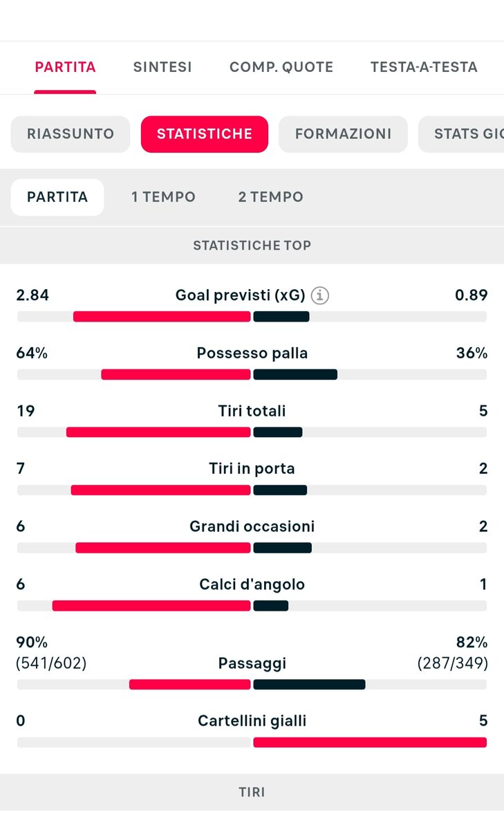Open the STATS GIO section
Image resolution: width=504 pixels, height=830 pixels.
(x=461, y=134)
